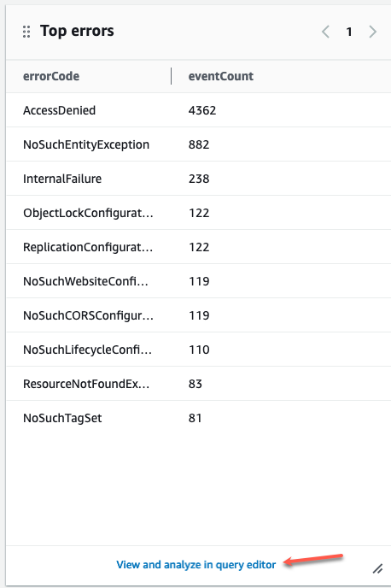The width and height of the screenshot is (391, 588).
Task: Select the NoSuchTagSet error code
Action: tap(62, 418)
